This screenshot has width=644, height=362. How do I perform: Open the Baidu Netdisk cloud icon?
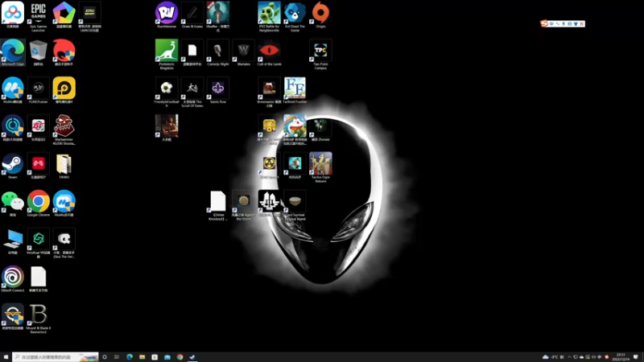point(13,15)
